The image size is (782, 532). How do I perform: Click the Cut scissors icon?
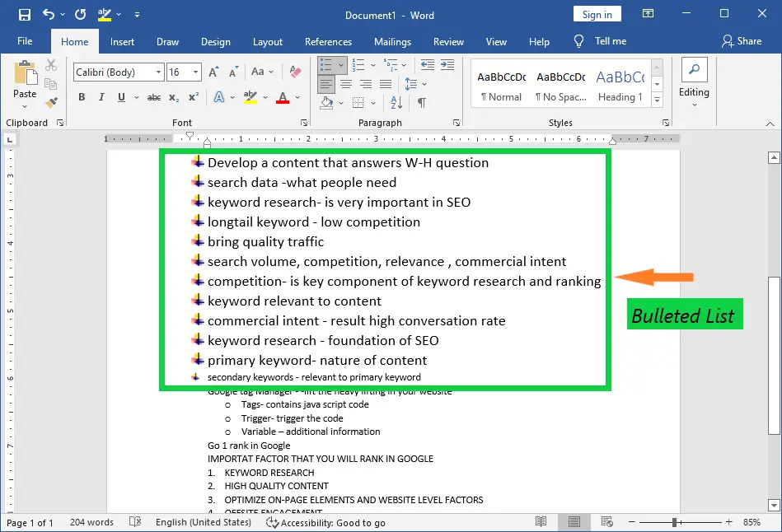point(51,65)
